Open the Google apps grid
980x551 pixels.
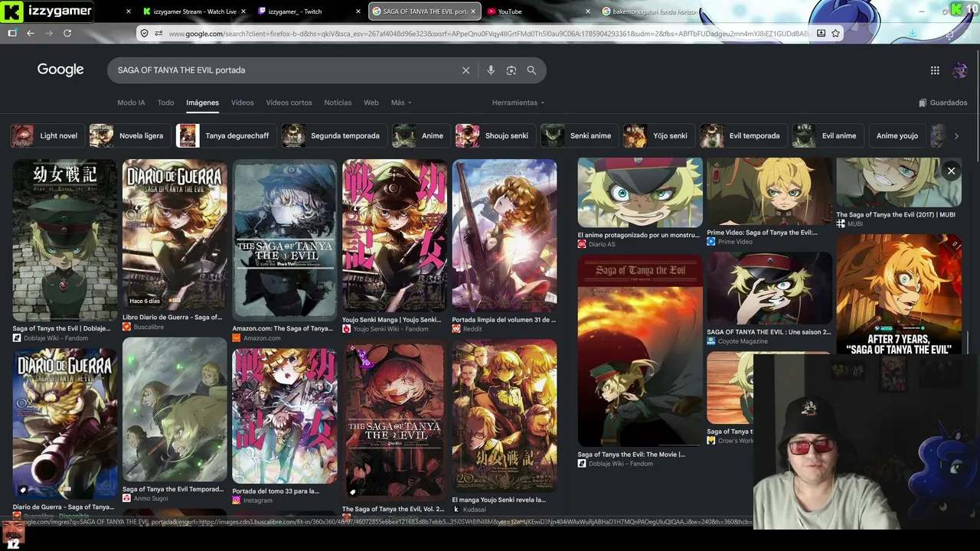(935, 70)
